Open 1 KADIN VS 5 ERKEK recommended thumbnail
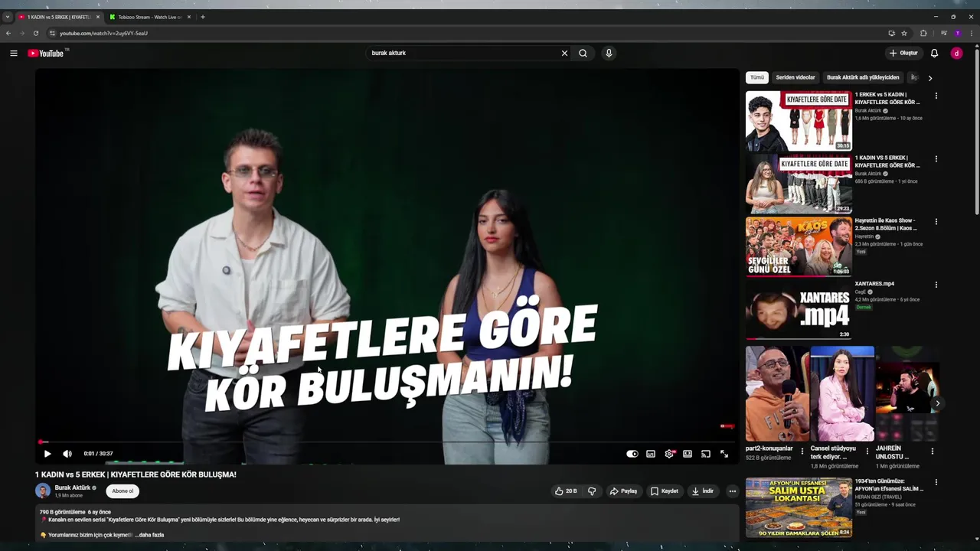This screenshot has width=980, height=551. [799, 184]
